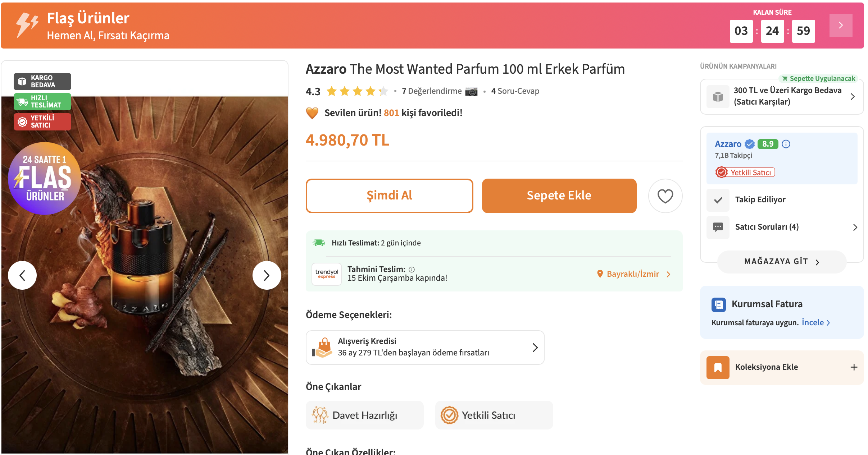Click the info icon next to seller score
Screen dimensions: 868x455
pyautogui.click(x=786, y=144)
